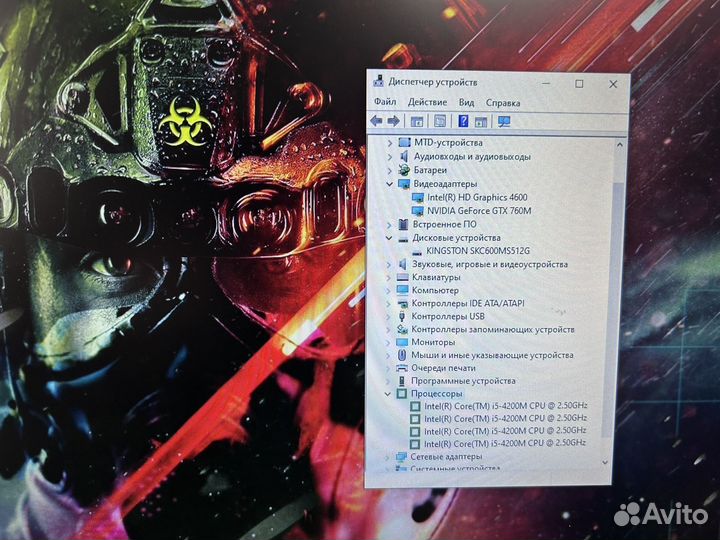Click the Properties toolbar icon
The height and width of the screenshot is (540, 720).
point(440,121)
